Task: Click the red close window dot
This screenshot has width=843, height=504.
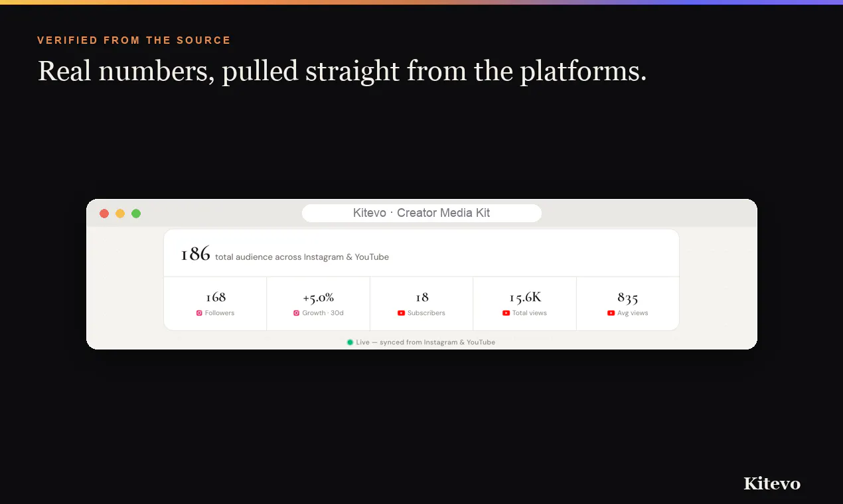Action: tap(104, 214)
